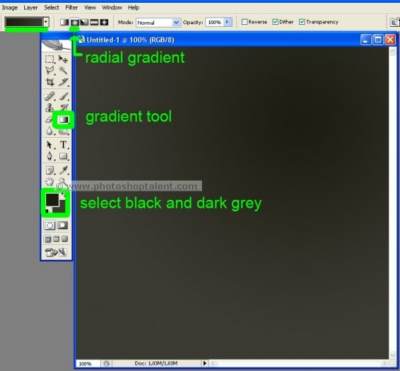Click the black foreground color swatch
The image size is (400, 371).
pos(52,200)
